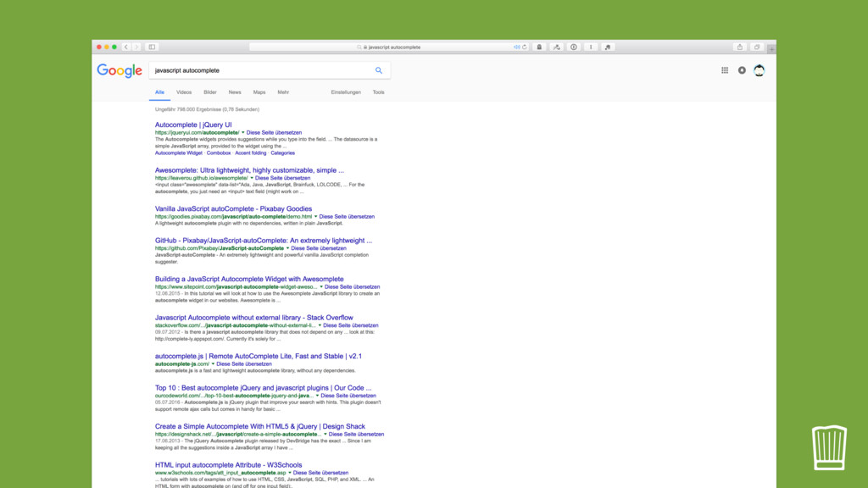Image resolution: width=868 pixels, height=488 pixels.
Task: Click the Google logo
Action: point(120,71)
